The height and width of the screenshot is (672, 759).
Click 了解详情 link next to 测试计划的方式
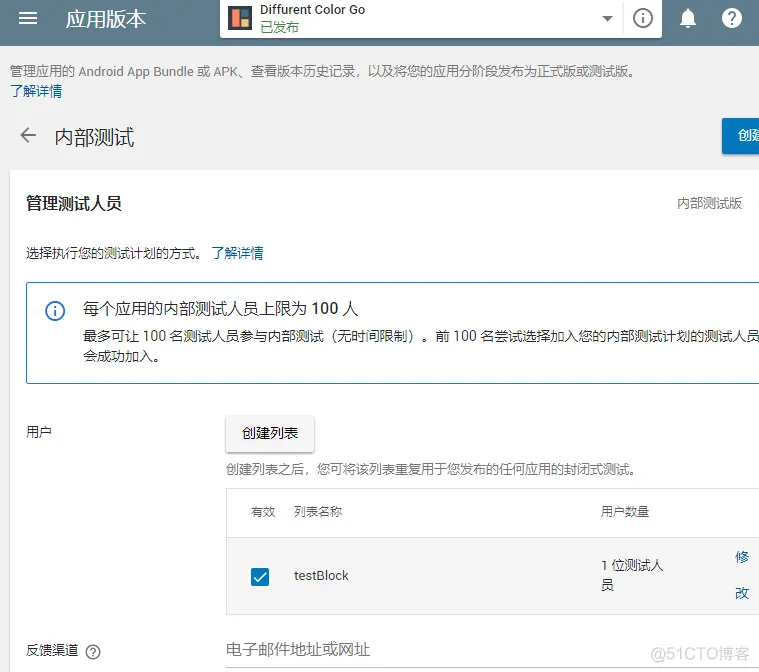tap(237, 253)
